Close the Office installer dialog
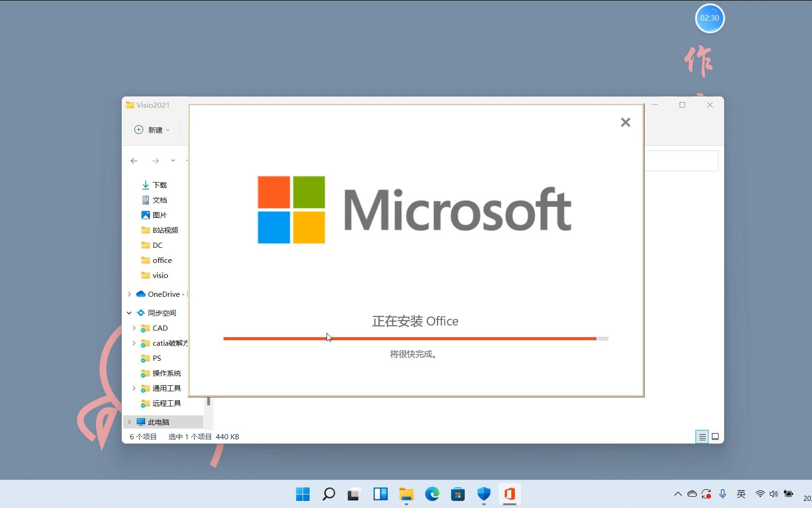This screenshot has height=508, width=812. pyautogui.click(x=625, y=122)
